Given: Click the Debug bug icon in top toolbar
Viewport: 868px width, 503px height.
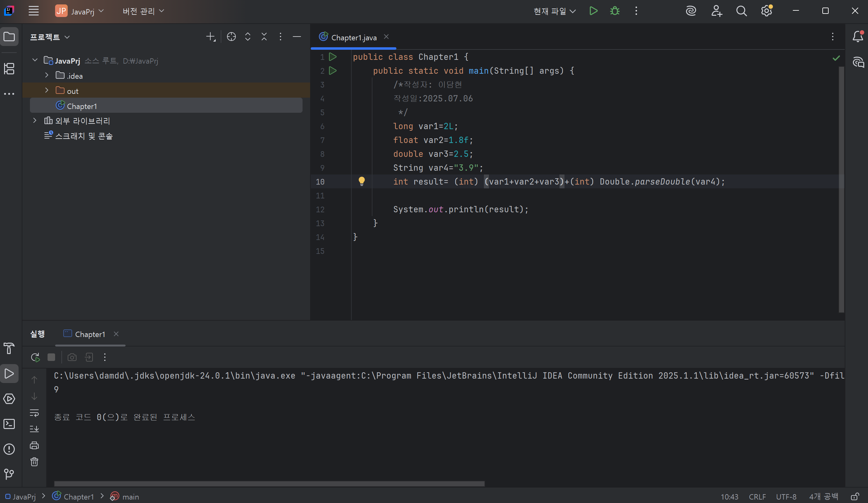Looking at the screenshot, I should (615, 11).
